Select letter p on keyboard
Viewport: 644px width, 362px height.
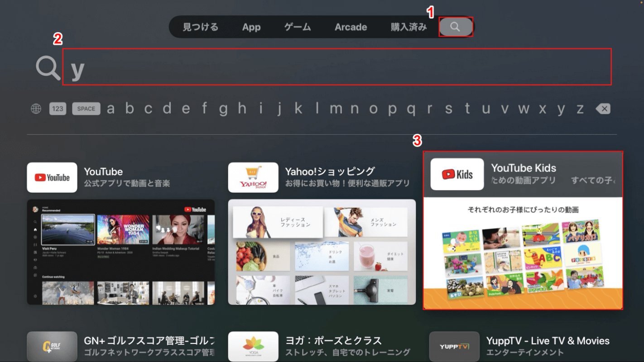[x=392, y=110]
